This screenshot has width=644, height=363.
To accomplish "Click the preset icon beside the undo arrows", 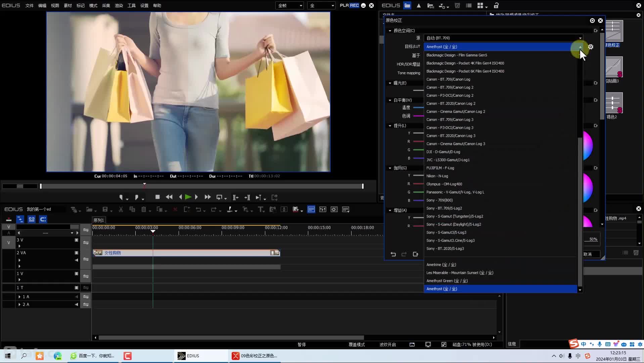I will point(415,254).
